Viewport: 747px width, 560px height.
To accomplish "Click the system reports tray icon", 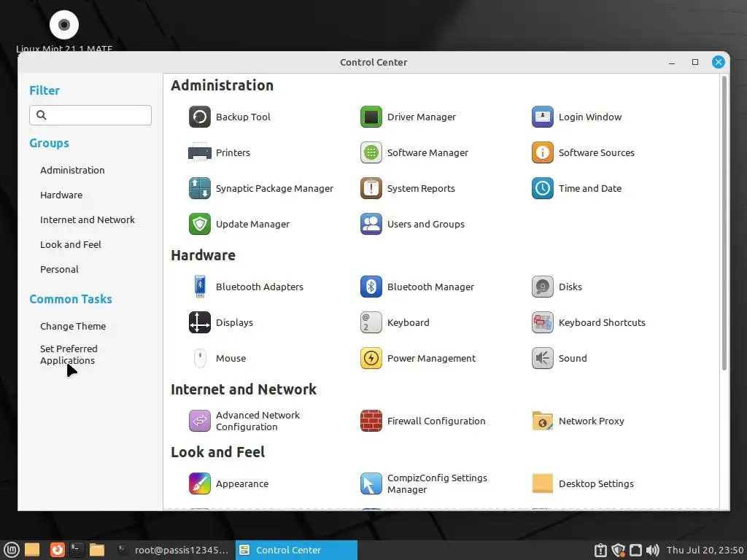I will coord(601,551).
